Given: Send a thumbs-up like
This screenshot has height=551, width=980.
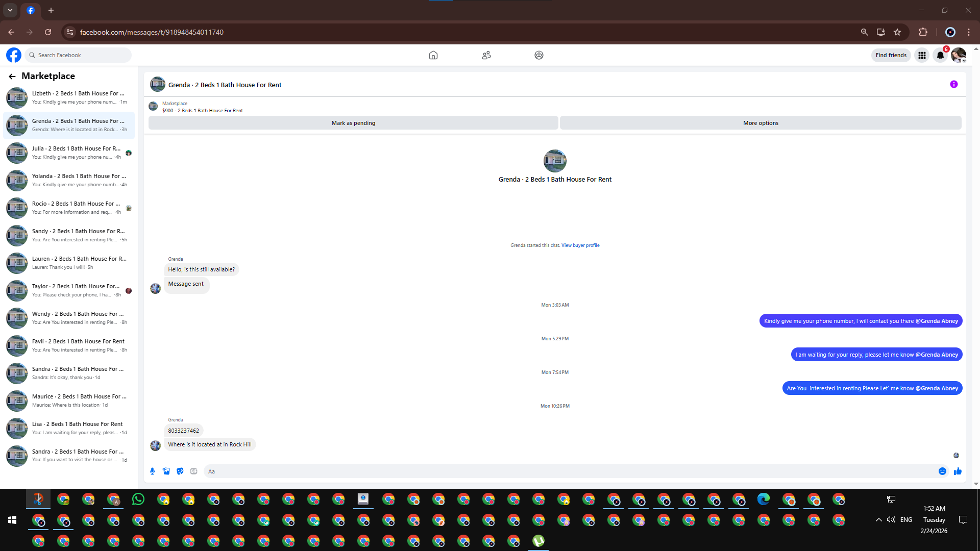Looking at the screenshot, I should click(958, 471).
